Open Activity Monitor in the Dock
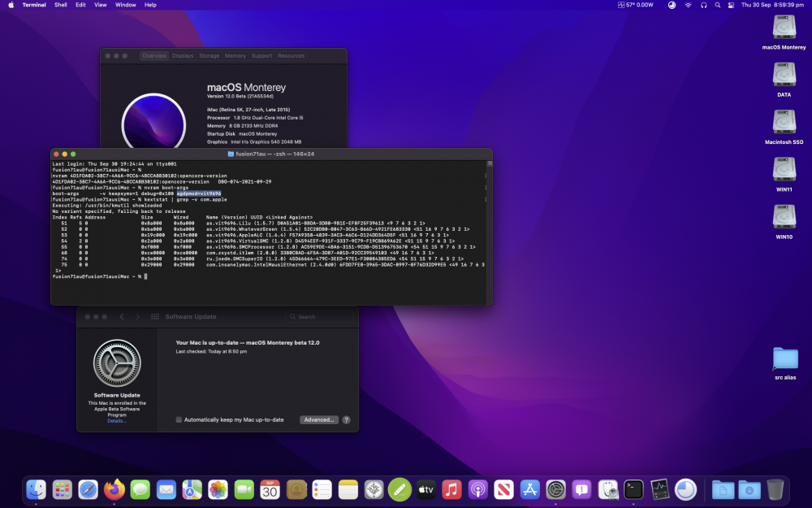Viewport: 812px width, 508px height. [659, 489]
